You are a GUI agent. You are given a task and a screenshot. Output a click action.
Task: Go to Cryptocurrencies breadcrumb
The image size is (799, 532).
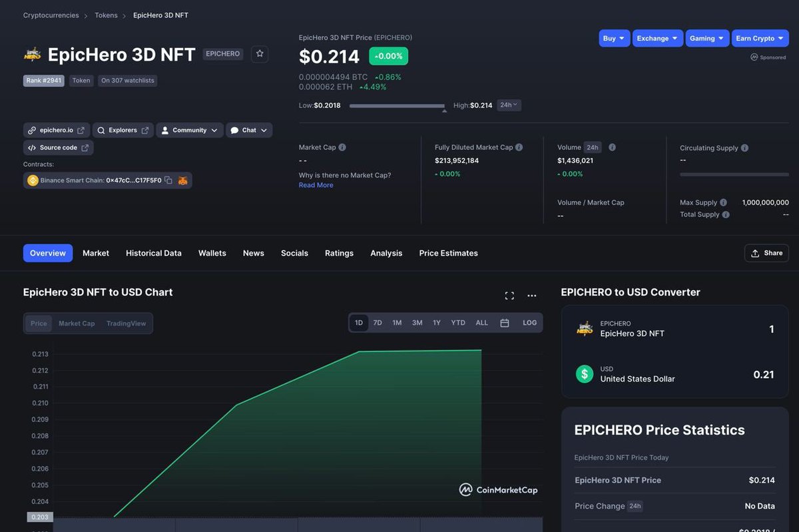(x=51, y=15)
